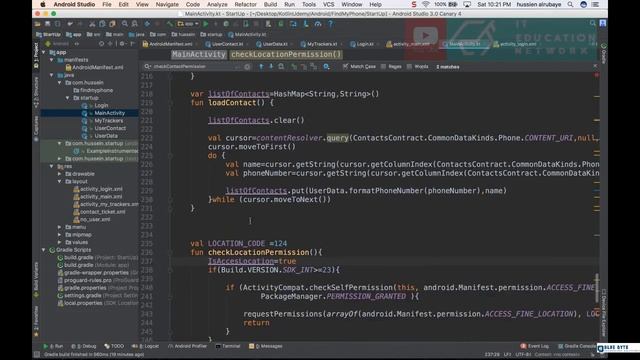Run the app with green play icon
This screenshot has height=360, width=640.
tap(206, 24)
